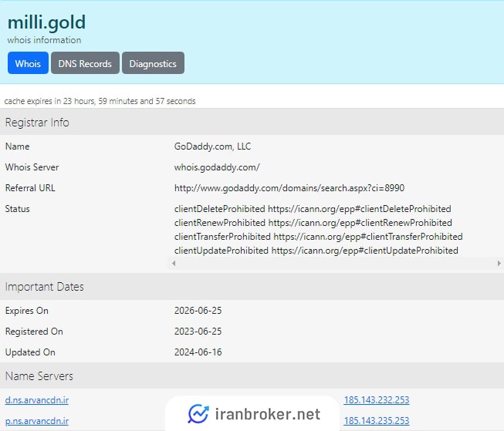This screenshot has height=431, width=504.
Task: Select the whois.godaddy.com/ server value
Action: pyautogui.click(x=217, y=167)
